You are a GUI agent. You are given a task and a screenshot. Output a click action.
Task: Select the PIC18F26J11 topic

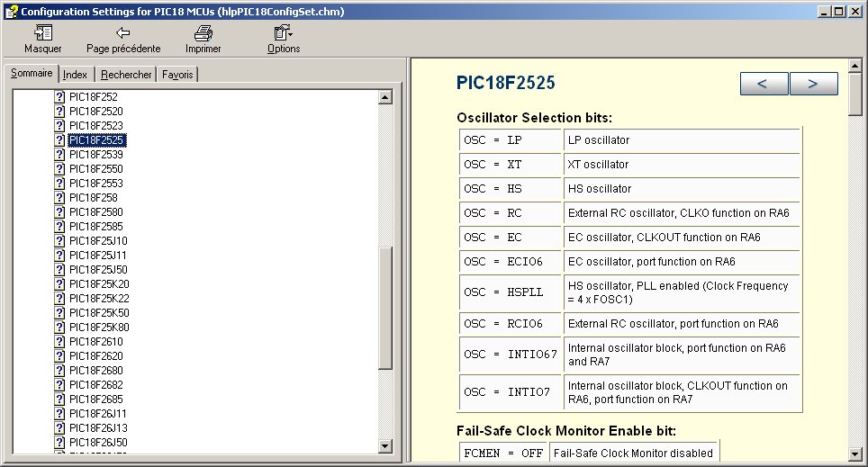(97, 413)
